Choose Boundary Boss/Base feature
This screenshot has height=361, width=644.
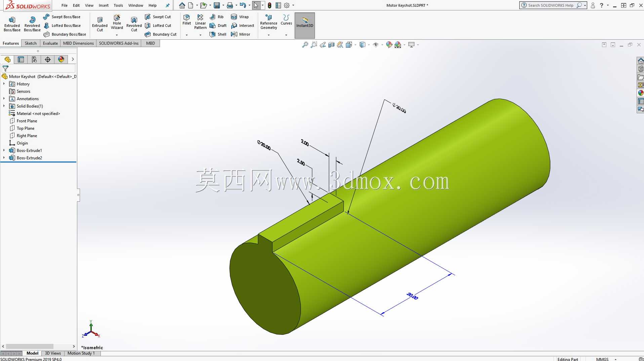pos(65,34)
